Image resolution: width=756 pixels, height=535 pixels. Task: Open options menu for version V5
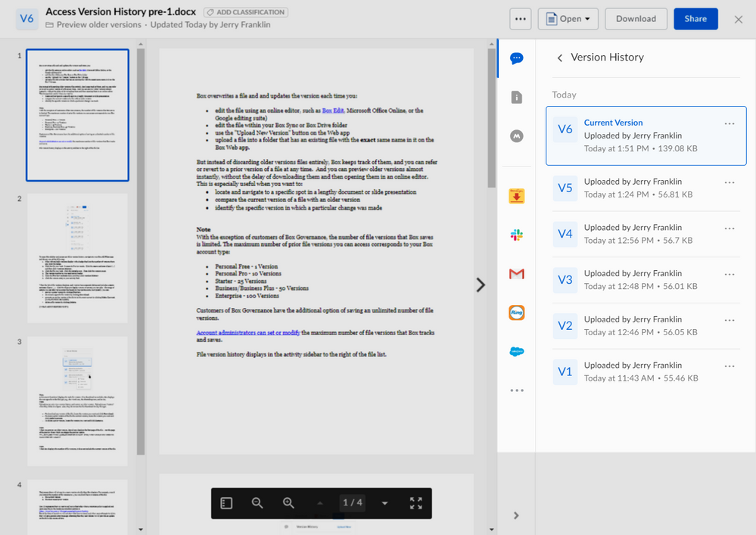pyautogui.click(x=730, y=182)
